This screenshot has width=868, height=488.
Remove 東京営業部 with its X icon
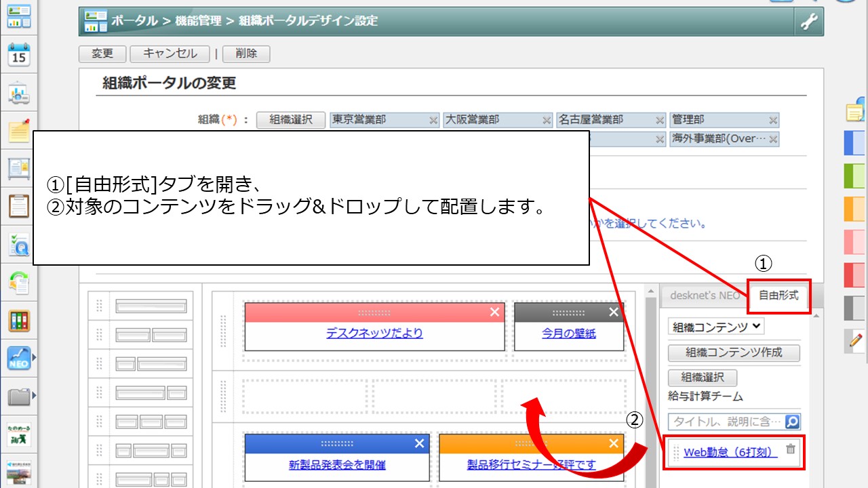click(x=433, y=121)
